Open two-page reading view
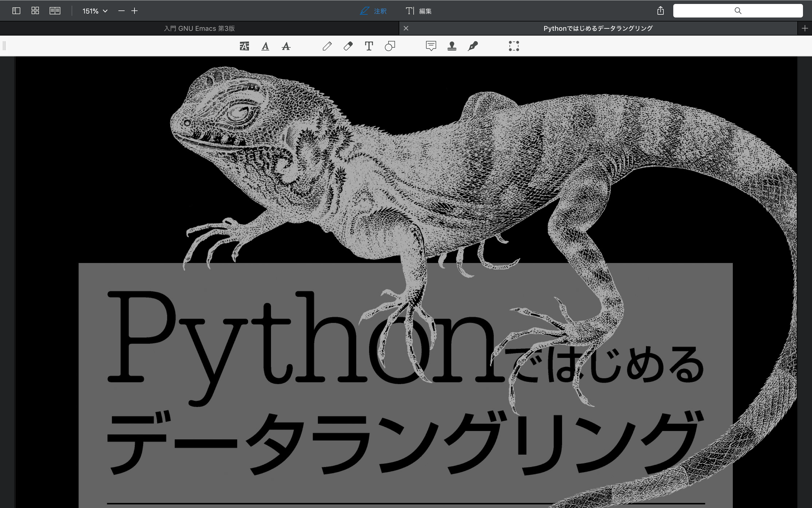 click(55, 11)
